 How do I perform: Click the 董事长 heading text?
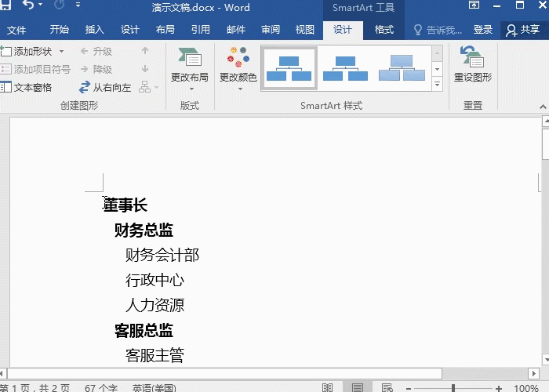coord(125,205)
